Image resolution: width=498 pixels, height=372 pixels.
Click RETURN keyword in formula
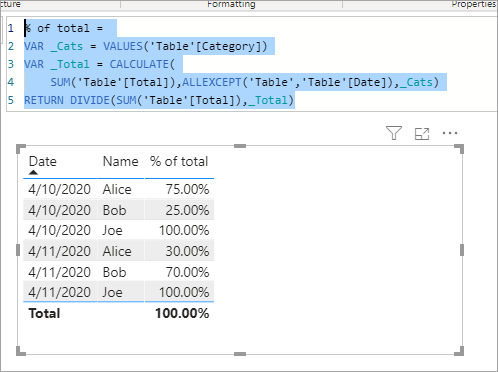click(x=44, y=100)
